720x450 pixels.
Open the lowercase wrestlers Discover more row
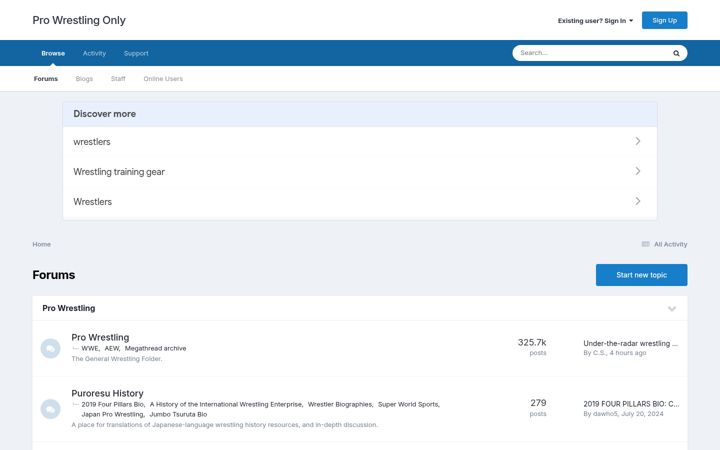click(360, 141)
